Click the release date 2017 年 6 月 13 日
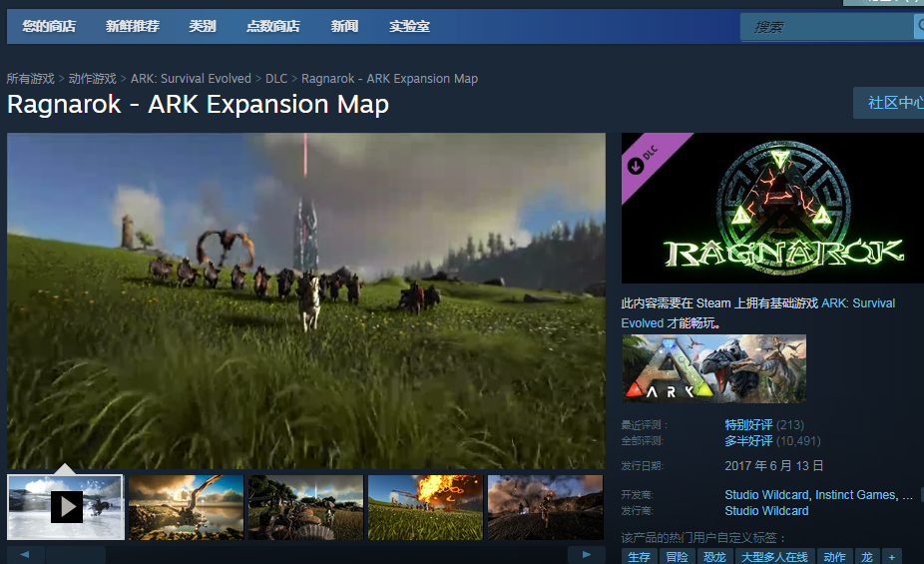The image size is (924, 564). point(773,466)
